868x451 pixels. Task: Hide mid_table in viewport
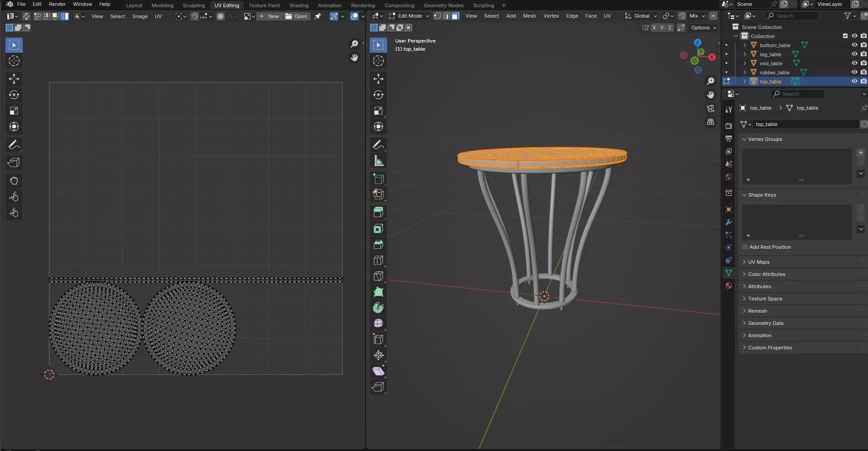click(854, 63)
